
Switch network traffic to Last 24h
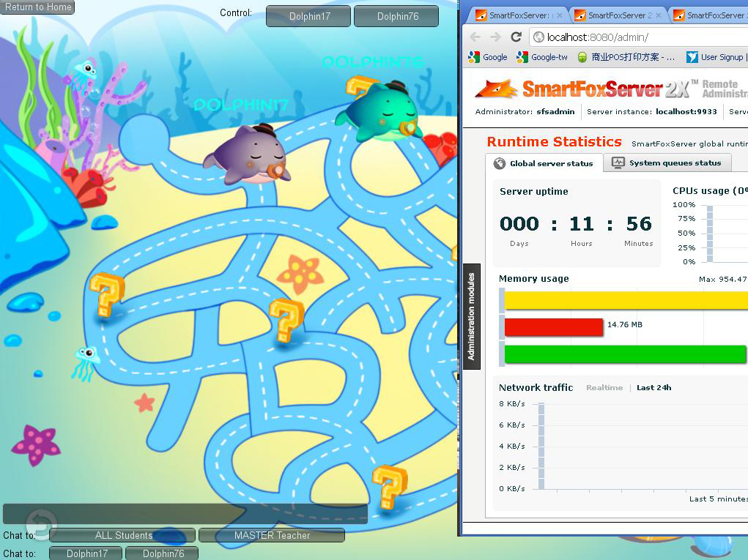pos(653,388)
